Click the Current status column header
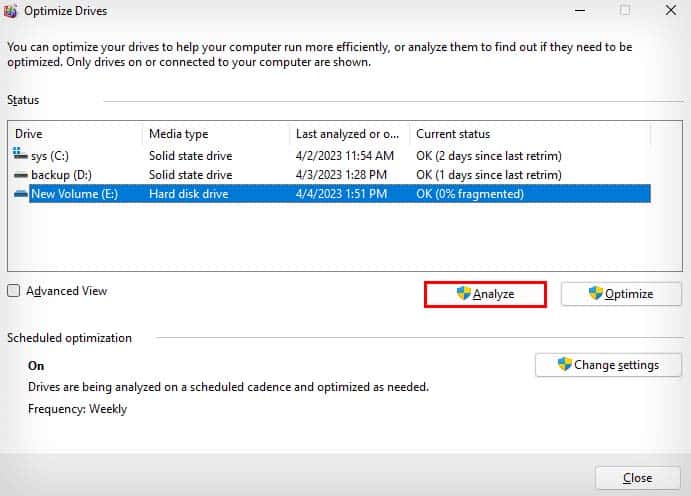 tap(530, 134)
